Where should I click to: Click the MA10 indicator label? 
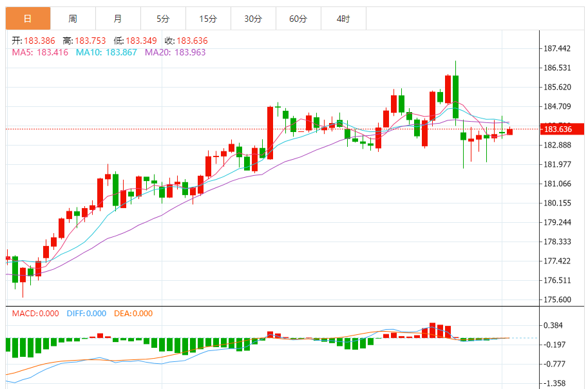(106, 52)
